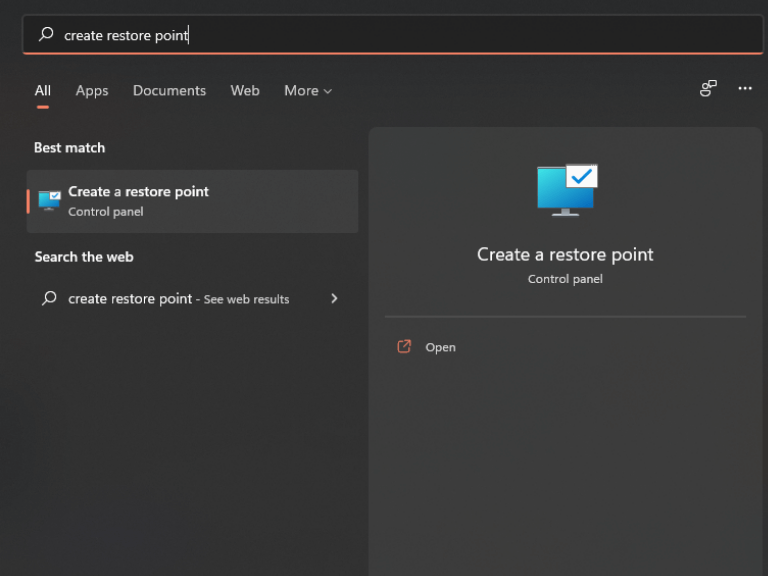This screenshot has height=576, width=768.
Task: Click the Search the web heading
Action: (x=84, y=257)
